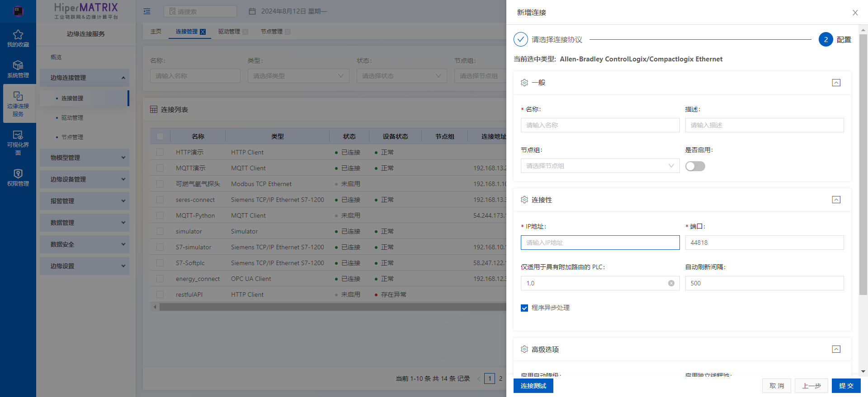Viewport: 868px width, 397px height.
Task: Click the 上一步 button
Action: coord(811,386)
